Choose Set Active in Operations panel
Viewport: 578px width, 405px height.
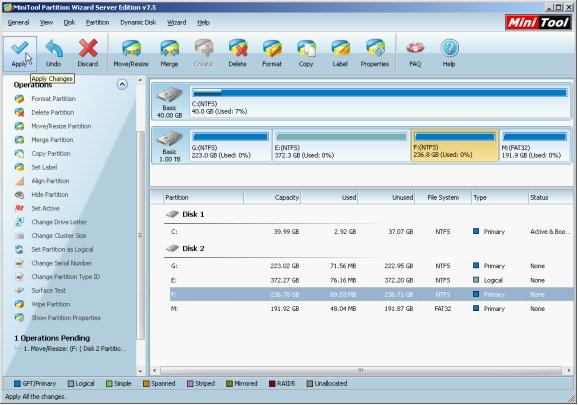[45, 208]
